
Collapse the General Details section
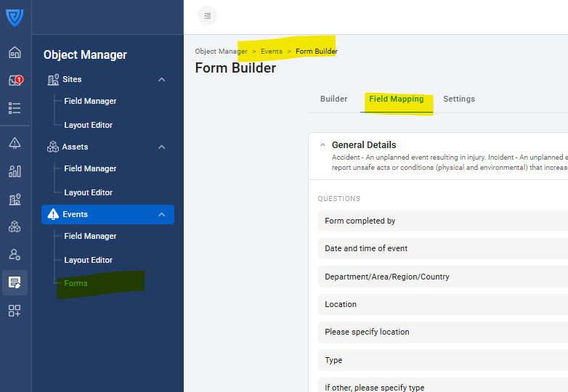point(322,145)
